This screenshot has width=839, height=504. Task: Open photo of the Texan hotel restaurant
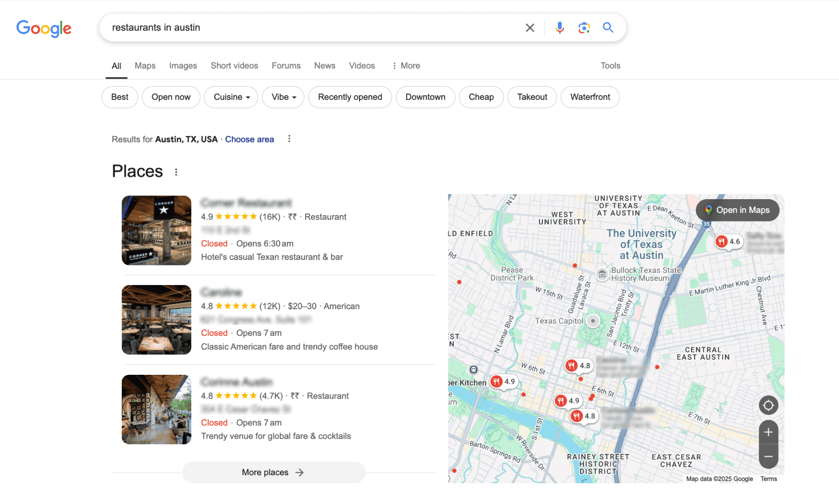157,231
